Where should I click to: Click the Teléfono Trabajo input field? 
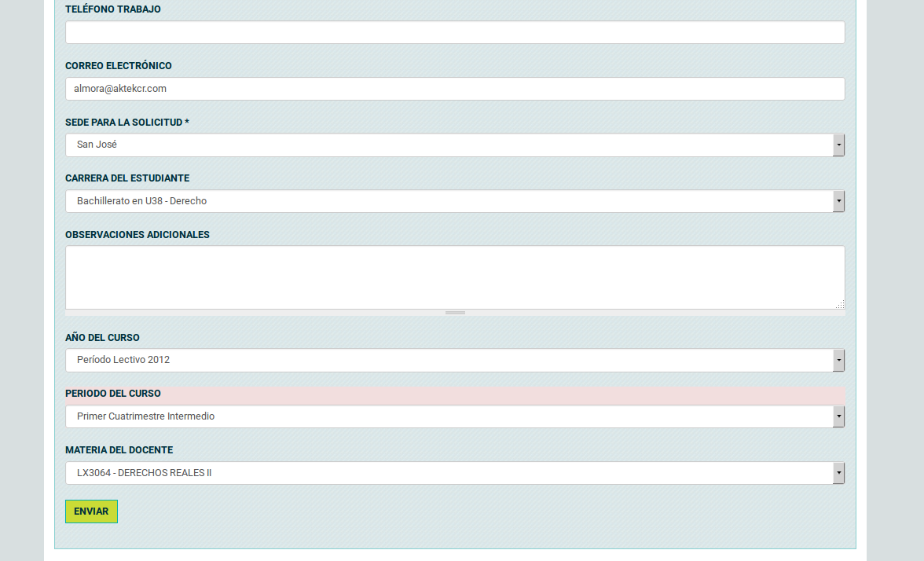(x=454, y=32)
